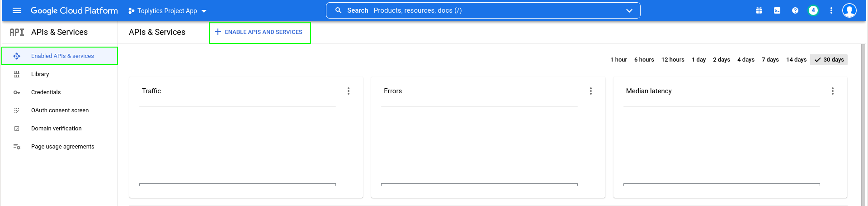This screenshot has width=868, height=206.
Task: Open the Traffic chart options menu
Action: [349, 91]
